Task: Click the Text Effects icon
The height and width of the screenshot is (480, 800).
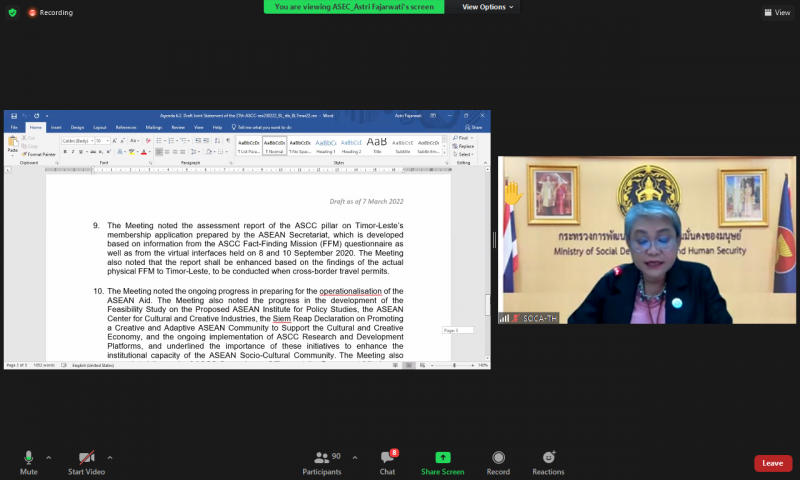Action: point(119,151)
